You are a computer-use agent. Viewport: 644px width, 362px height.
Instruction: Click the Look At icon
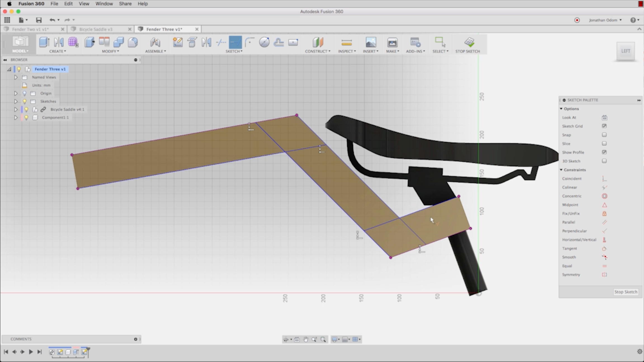tap(604, 117)
